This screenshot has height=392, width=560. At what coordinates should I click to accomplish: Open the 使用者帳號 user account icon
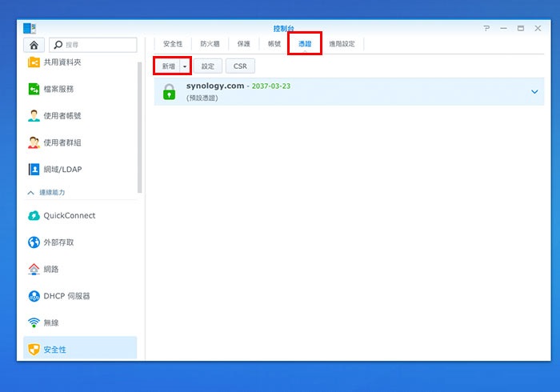pos(34,116)
